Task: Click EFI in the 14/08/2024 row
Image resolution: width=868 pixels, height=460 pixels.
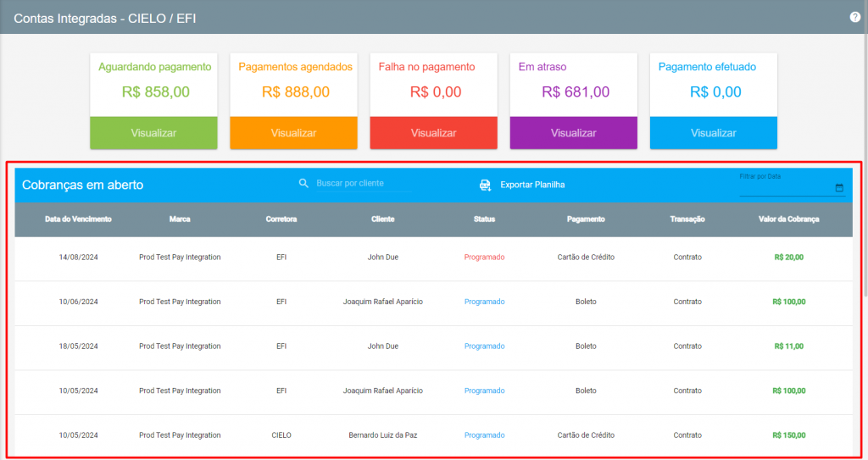Action: (281, 258)
